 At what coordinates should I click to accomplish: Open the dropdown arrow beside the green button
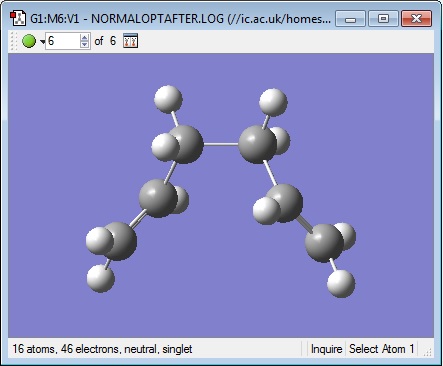point(42,42)
